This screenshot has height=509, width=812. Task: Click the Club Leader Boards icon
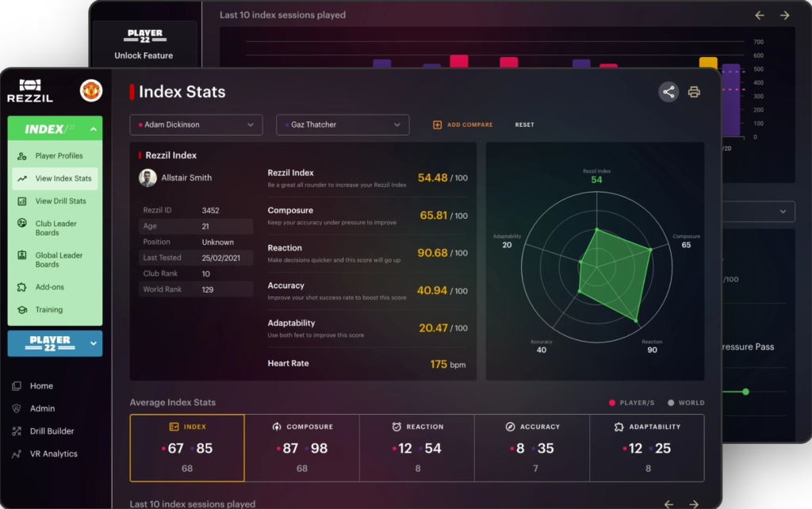coord(21,223)
